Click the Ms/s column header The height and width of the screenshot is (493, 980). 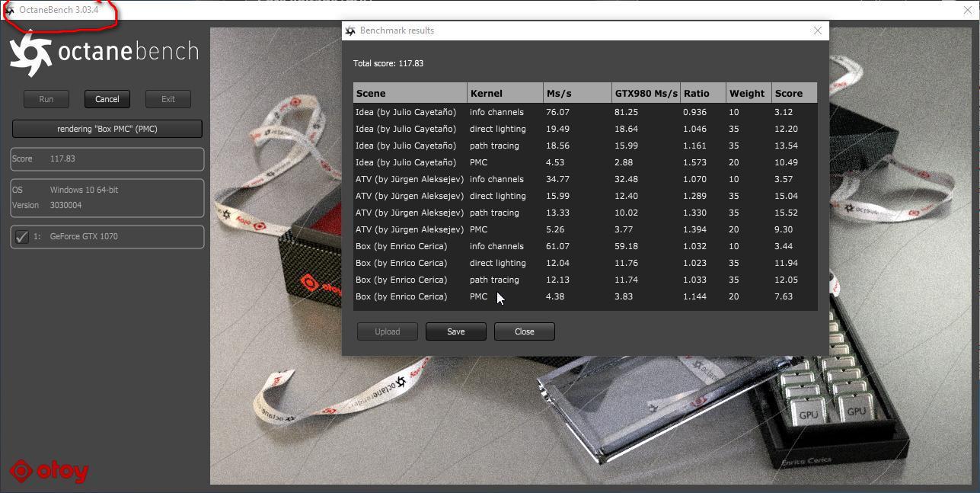[578, 93]
